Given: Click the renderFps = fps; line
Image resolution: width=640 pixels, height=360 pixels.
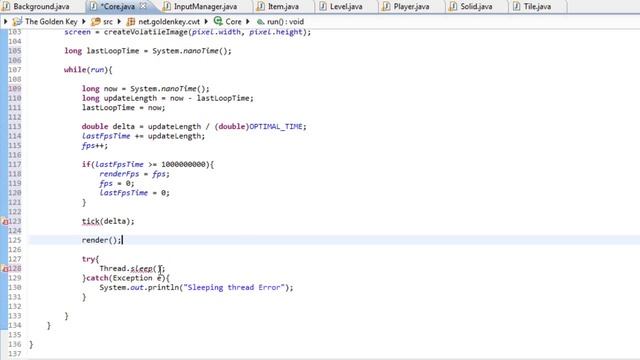Looking at the screenshot, I should [134, 174].
